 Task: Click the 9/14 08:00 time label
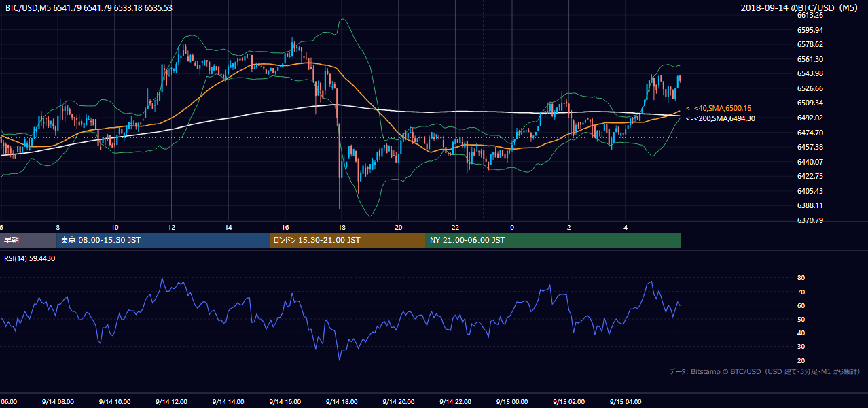58,401
